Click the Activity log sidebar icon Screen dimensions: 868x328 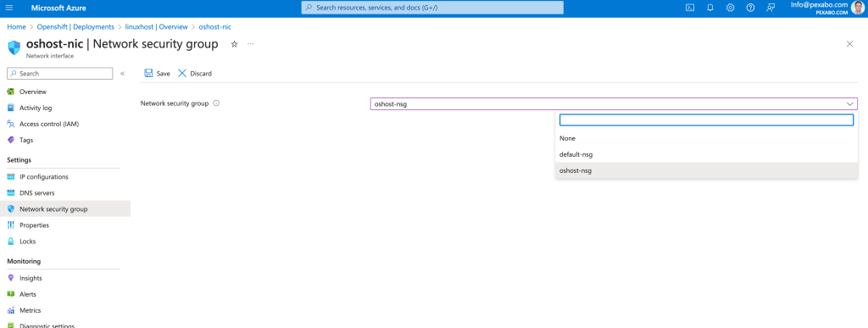click(10, 108)
